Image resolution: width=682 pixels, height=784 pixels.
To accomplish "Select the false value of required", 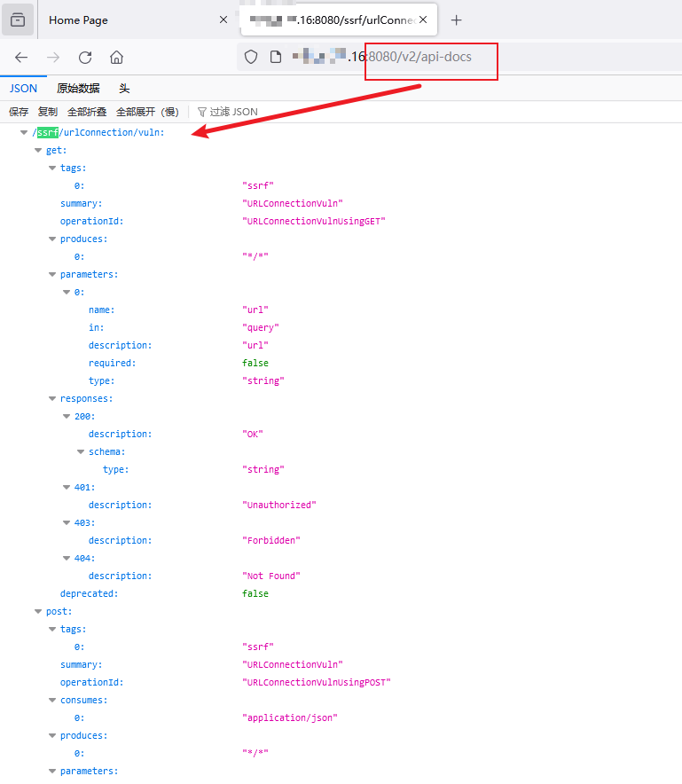I will [255, 363].
